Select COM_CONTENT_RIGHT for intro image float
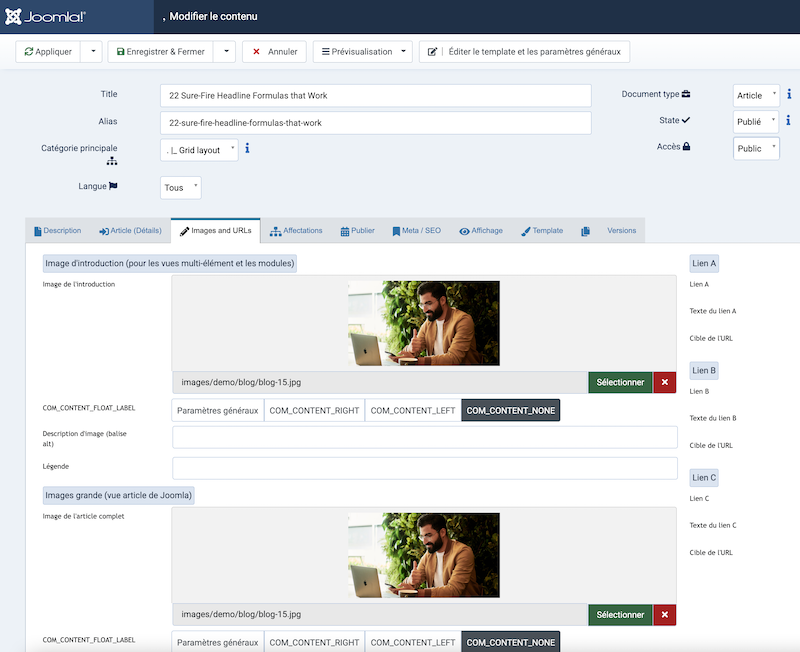 coord(314,411)
